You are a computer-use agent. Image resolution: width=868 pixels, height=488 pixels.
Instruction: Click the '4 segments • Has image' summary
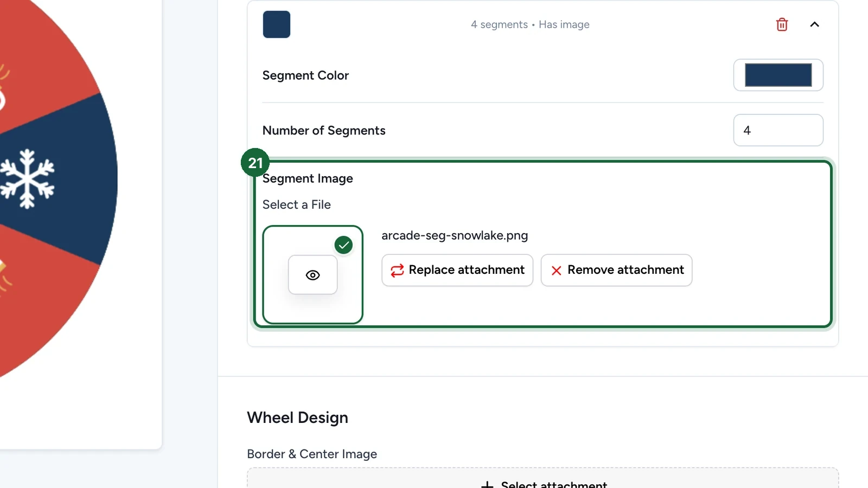[x=530, y=24]
